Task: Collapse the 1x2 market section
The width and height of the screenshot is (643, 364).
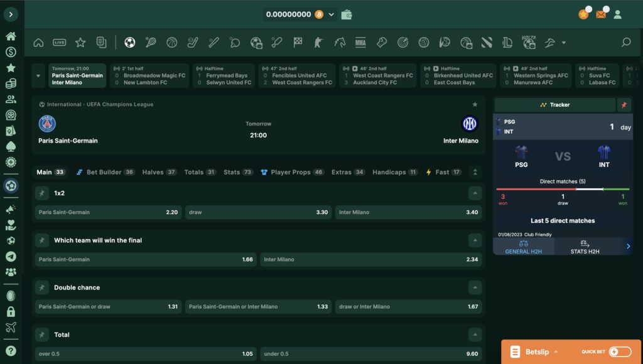Action: [475, 193]
